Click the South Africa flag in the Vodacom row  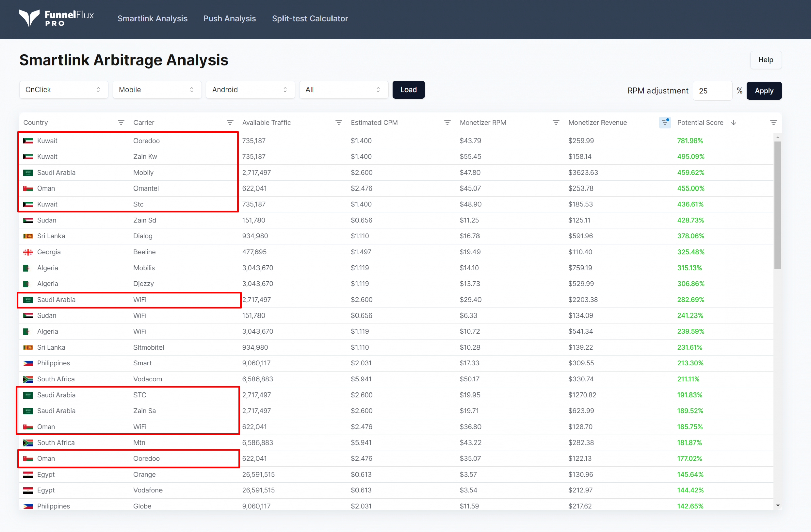[x=28, y=379]
